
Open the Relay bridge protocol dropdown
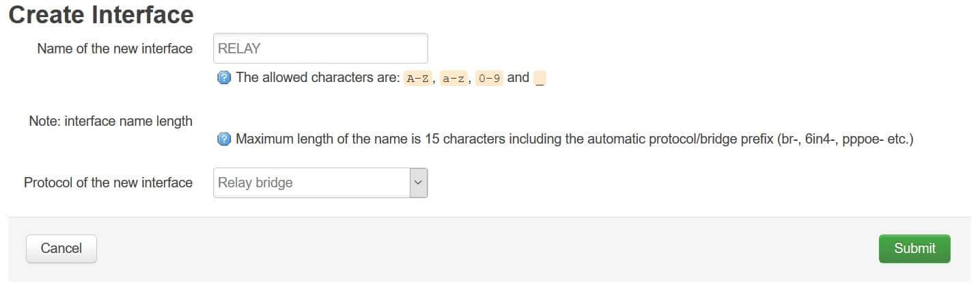pos(311,183)
